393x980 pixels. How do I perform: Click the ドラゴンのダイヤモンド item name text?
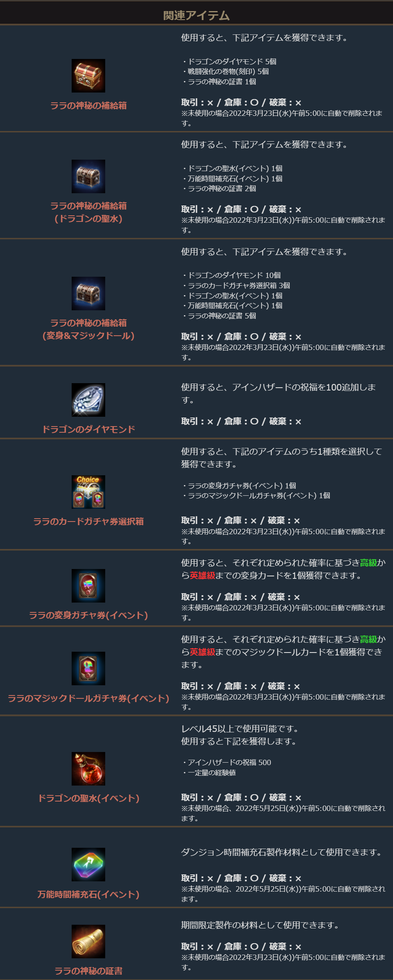tap(88, 429)
